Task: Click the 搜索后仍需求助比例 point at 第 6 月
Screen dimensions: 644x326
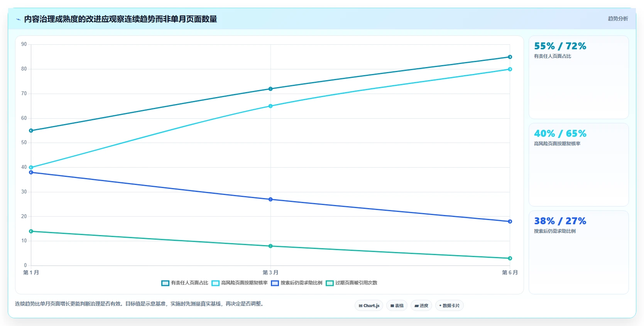Action: point(510,222)
